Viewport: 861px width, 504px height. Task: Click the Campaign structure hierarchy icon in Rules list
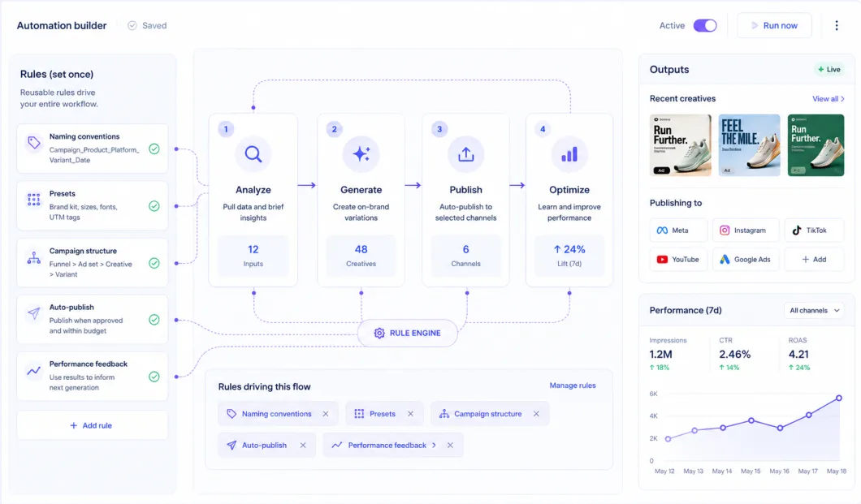[33, 257]
